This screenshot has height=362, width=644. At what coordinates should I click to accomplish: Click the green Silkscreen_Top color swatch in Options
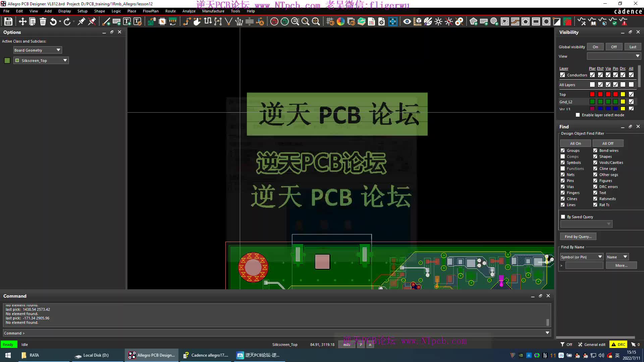pyautogui.click(x=7, y=61)
